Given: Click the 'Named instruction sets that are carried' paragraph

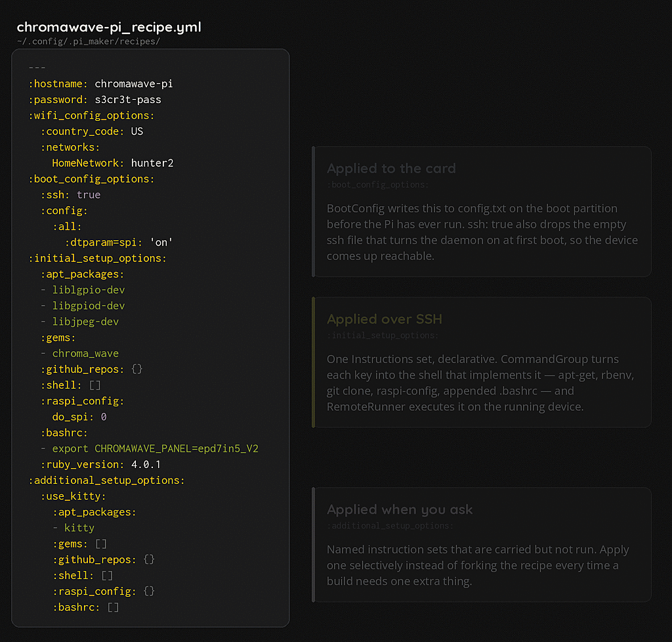Looking at the screenshot, I should (x=478, y=565).
